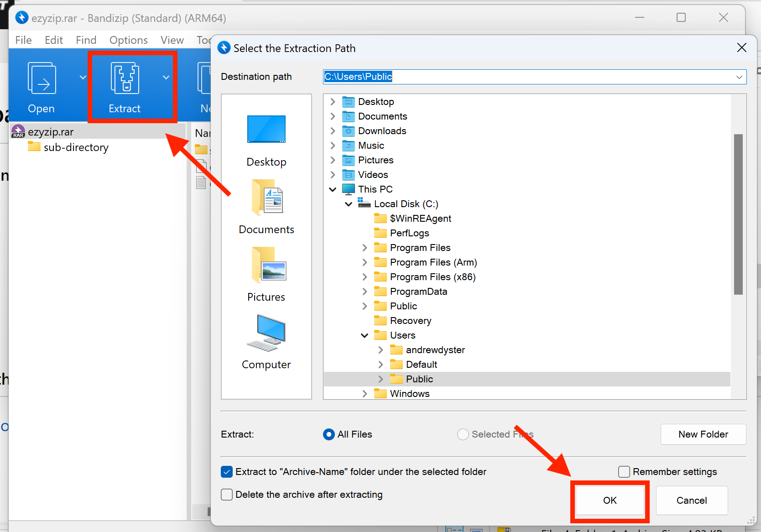Open the Destination path dropdown
The height and width of the screenshot is (532, 761).
click(739, 77)
